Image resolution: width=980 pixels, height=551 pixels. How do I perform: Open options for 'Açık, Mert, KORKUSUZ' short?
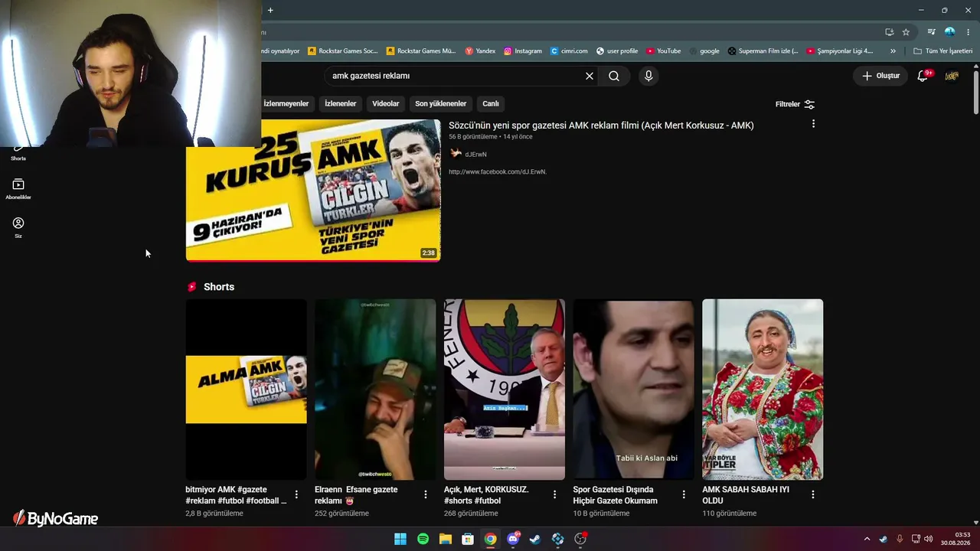(x=555, y=495)
